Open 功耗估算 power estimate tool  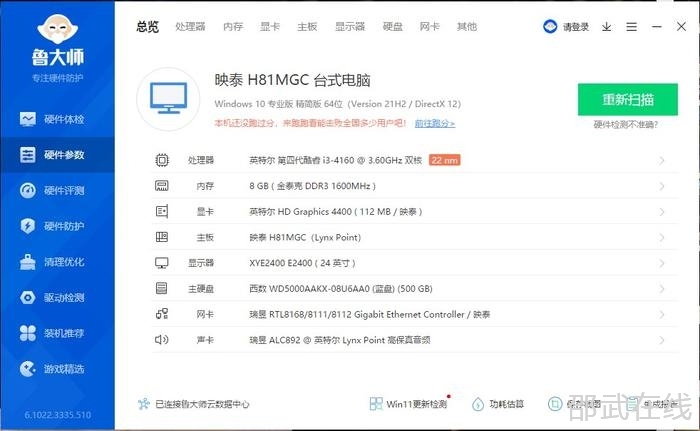point(497,405)
